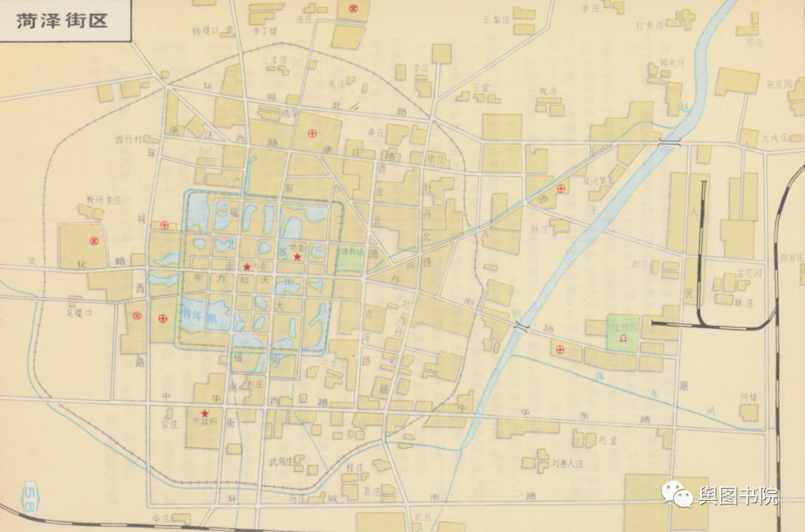This screenshot has height=532, width=805.
Task: Click the 何楼 label
Action: 748,397
